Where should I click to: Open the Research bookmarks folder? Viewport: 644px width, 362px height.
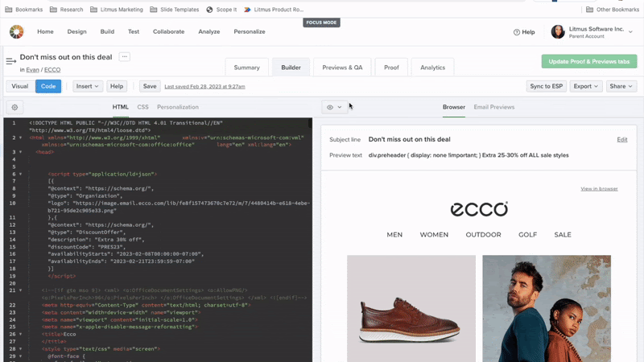67,10
